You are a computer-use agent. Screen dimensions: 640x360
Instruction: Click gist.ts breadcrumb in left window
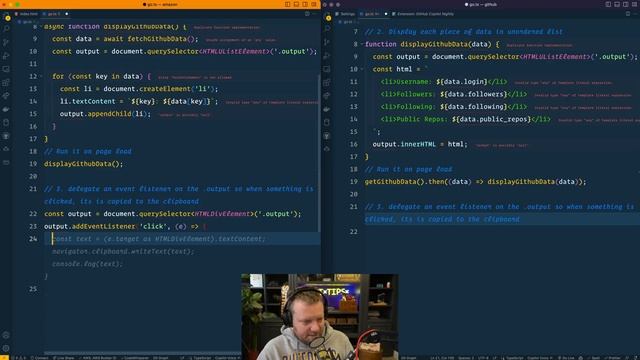(x=25, y=22)
